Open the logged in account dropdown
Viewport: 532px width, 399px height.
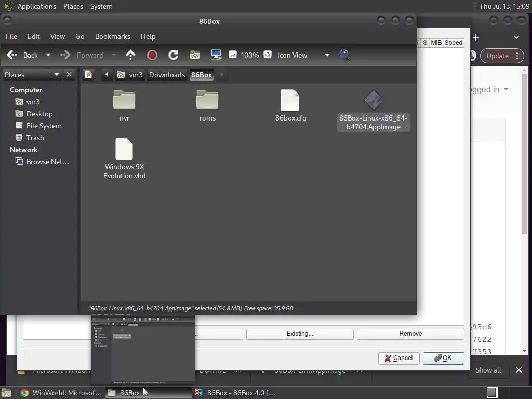(489, 89)
